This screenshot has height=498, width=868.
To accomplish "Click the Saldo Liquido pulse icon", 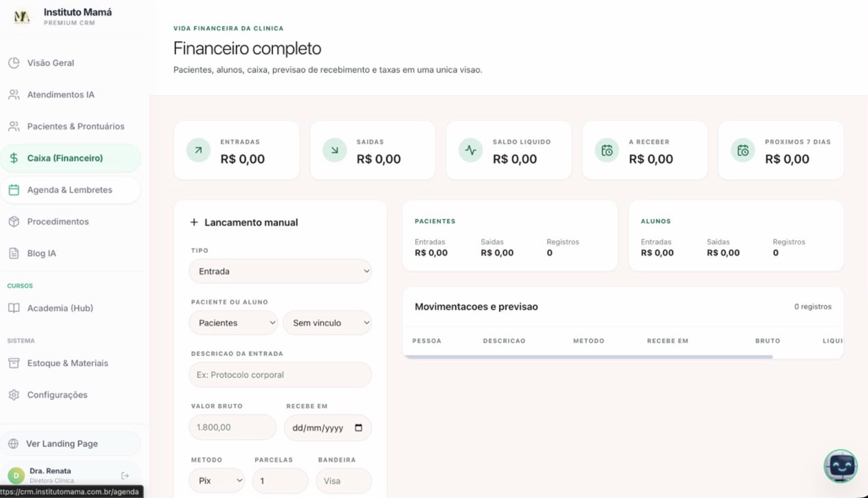I will click(x=471, y=150).
